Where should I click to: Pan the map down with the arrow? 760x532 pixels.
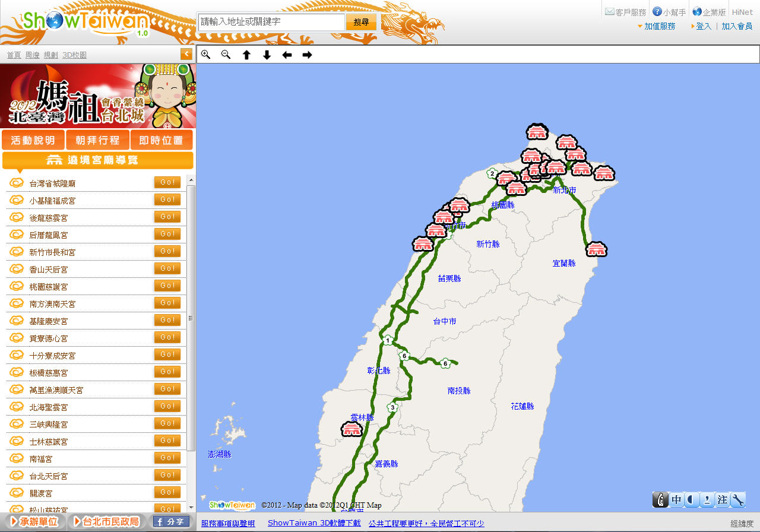tap(267, 55)
